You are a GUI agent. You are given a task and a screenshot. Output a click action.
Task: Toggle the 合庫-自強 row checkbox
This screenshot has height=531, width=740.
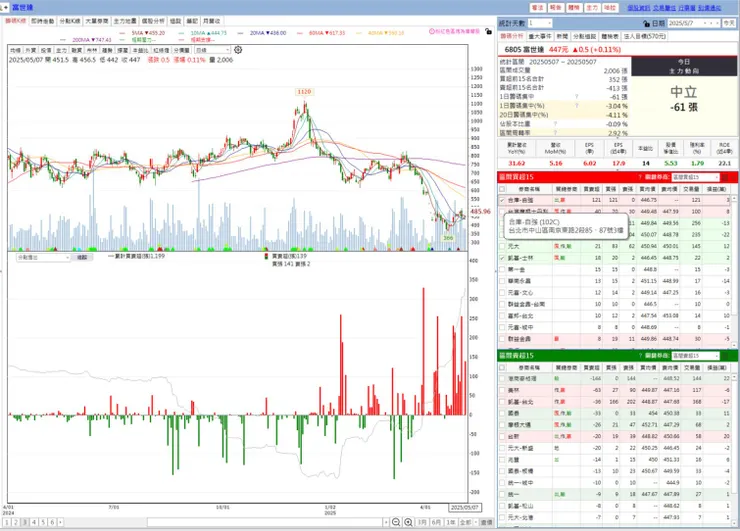pyautogui.click(x=502, y=200)
